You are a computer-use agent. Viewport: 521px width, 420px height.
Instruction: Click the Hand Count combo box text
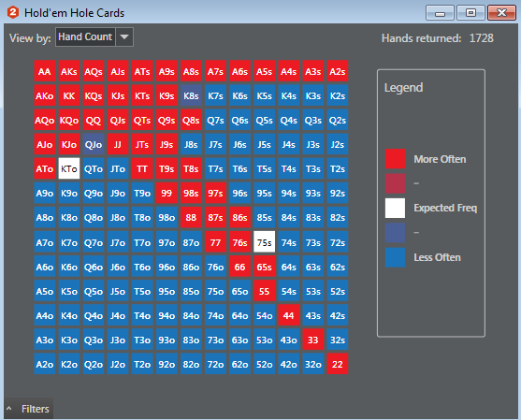85,36
